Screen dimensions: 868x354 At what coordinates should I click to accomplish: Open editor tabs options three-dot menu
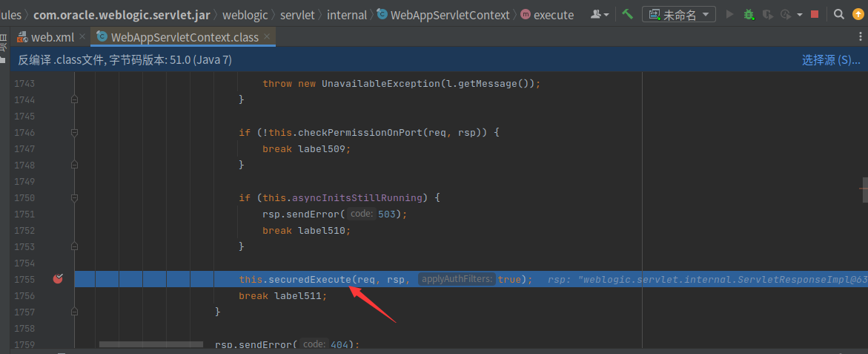[x=860, y=37]
